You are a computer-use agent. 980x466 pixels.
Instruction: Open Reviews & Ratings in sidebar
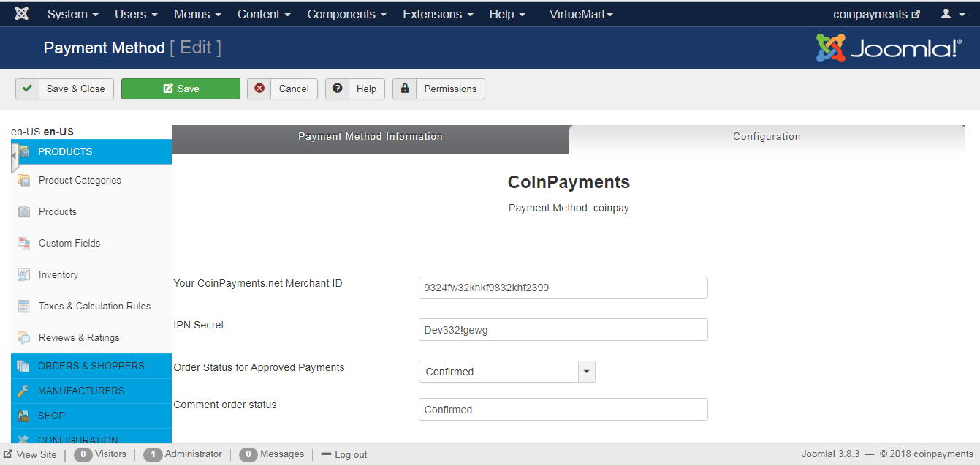(79, 337)
